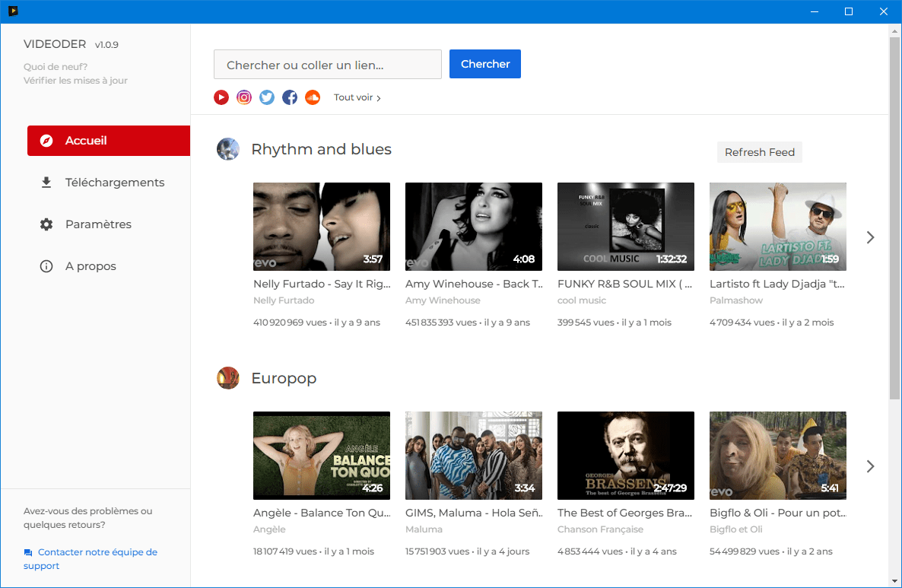Image resolution: width=902 pixels, height=588 pixels.
Task: Open Angèle Balance Ton Quoi thumbnail
Action: pos(322,456)
